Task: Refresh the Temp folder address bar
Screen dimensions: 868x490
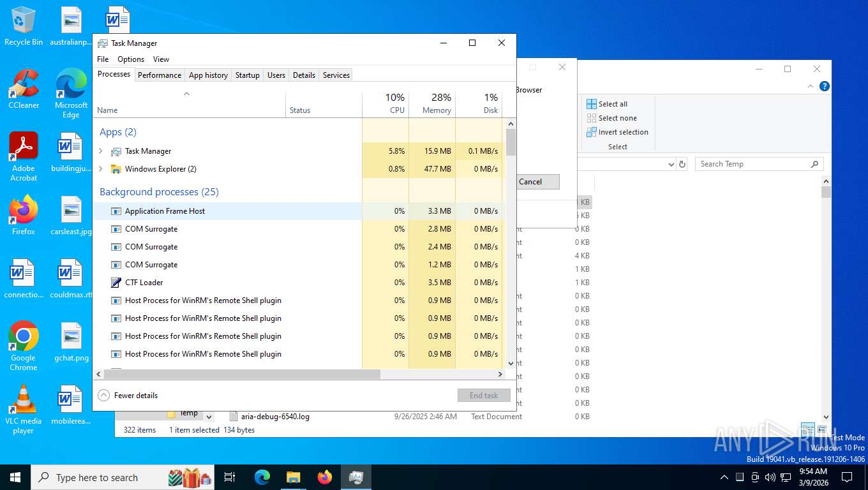Action: tap(682, 164)
